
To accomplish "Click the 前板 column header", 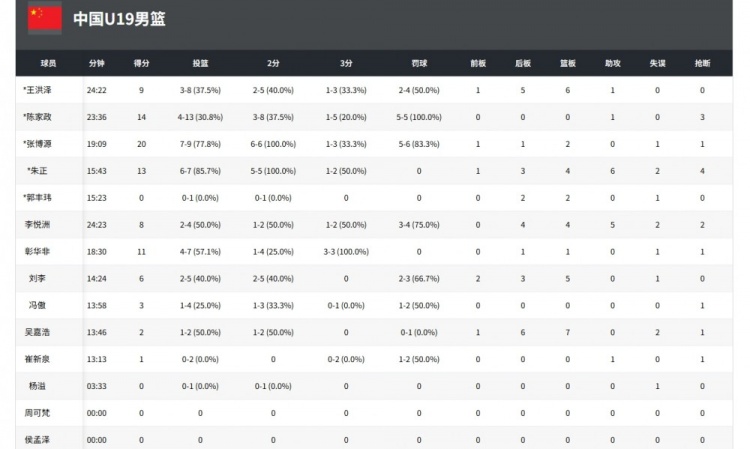I will (x=478, y=63).
